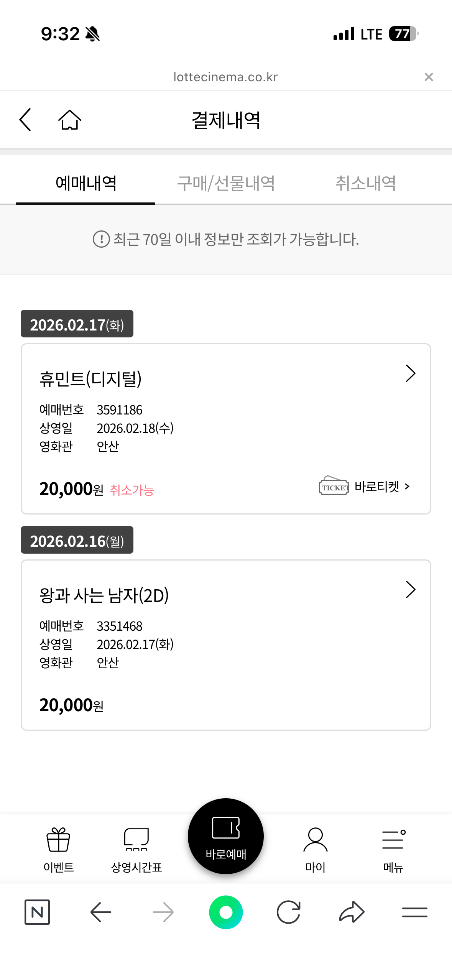Viewport: 452px width, 980px height.
Task: Switch to 구매/선물내역 tab
Action: pyautogui.click(x=226, y=183)
